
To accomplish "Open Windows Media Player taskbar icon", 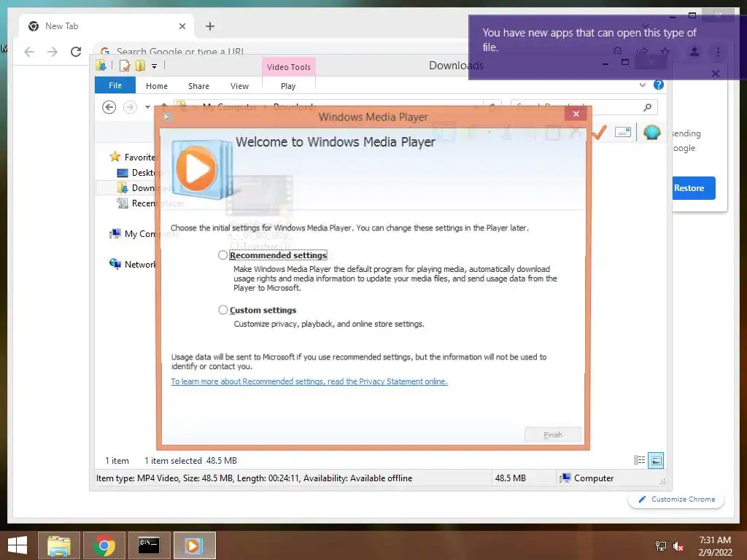I will tap(194, 545).
